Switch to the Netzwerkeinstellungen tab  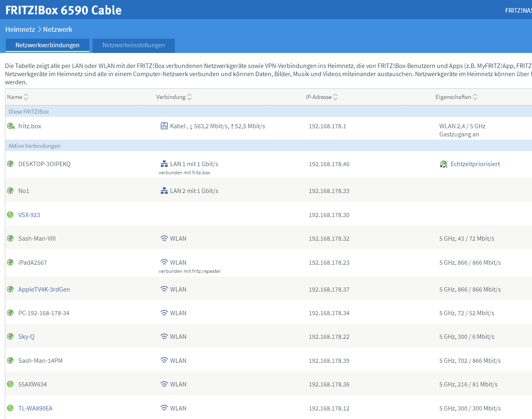pyautogui.click(x=134, y=45)
